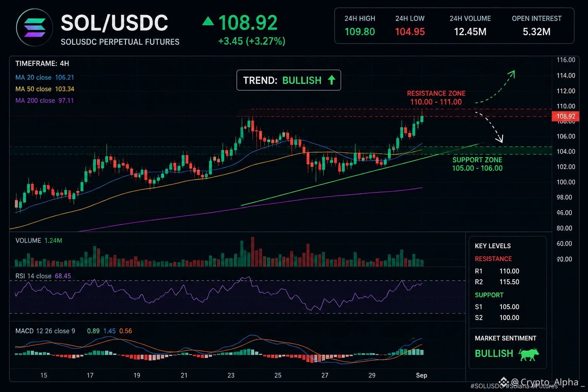Click the 24H LOW value 104.95

pyautogui.click(x=410, y=32)
